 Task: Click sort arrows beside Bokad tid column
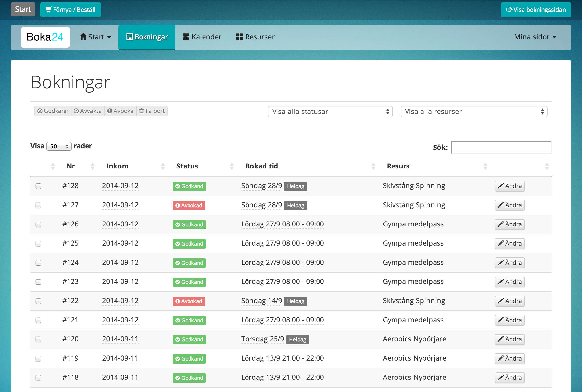tap(373, 166)
